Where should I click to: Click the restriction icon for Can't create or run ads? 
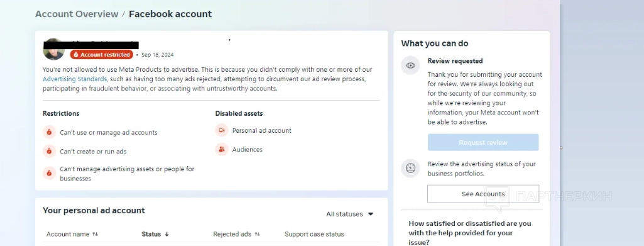point(49,151)
